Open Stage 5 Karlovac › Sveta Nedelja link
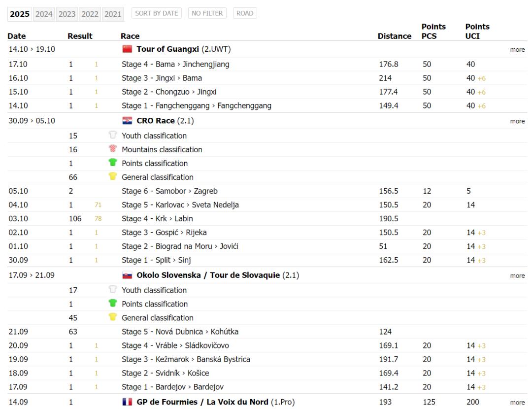This screenshot has width=532, height=409. (180, 205)
